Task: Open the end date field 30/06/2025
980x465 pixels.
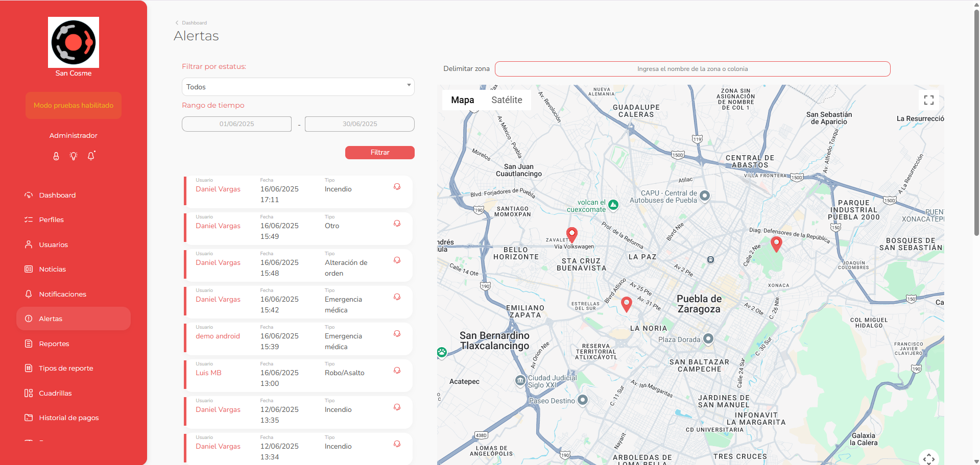Action: 360,124
